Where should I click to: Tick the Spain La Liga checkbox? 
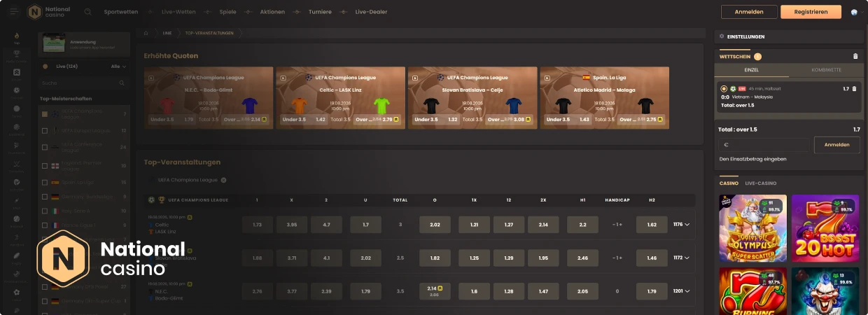click(45, 183)
